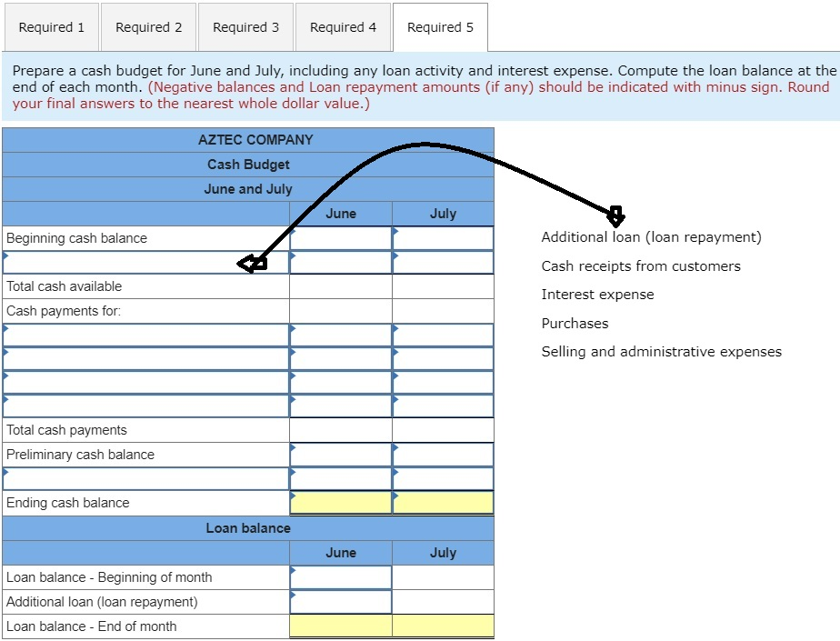
Task: Click the June Beginning cash balance cell
Action: click(341, 238)
